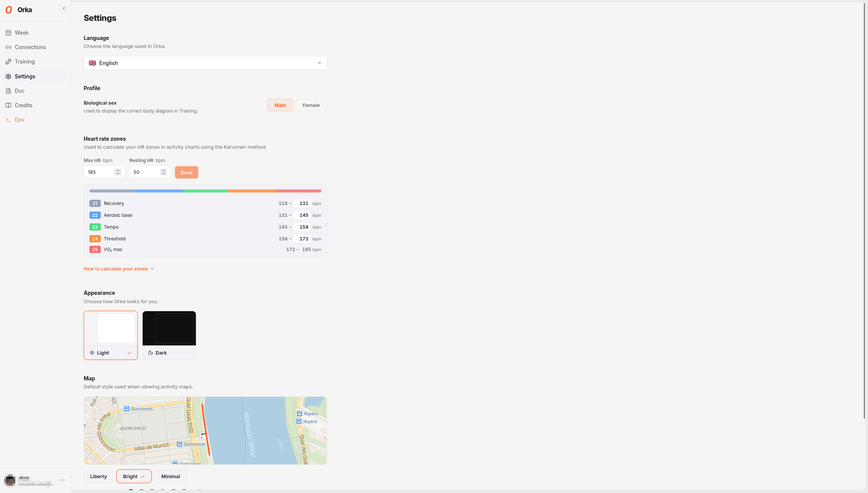868x493 pixels.
Task: Click the Connections link icon
Action: click(x=8, y=47)
